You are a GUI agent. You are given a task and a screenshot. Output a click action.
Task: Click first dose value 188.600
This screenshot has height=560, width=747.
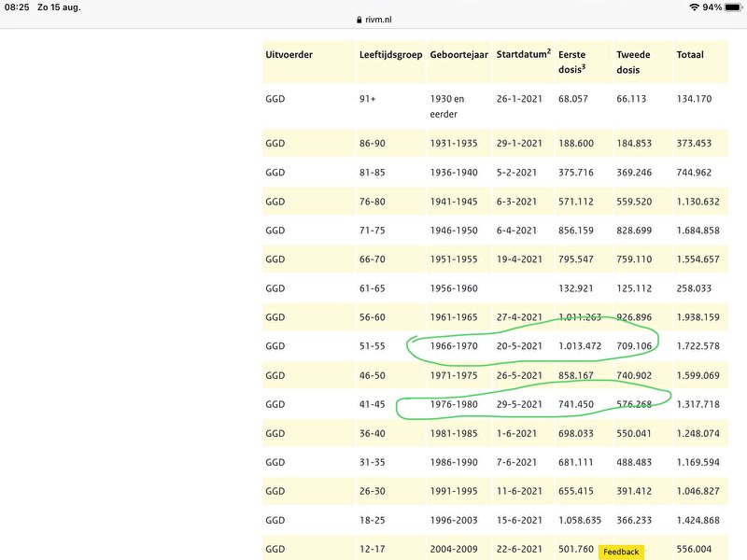(576, 144)
